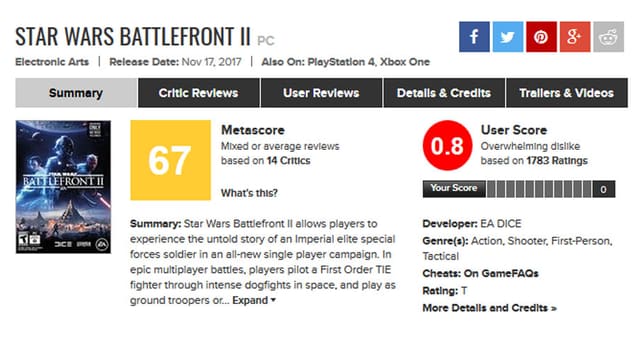This screenshot has width=640, height=360.
Task: Open the Critic Reviews tab
Action: point(198,93)
